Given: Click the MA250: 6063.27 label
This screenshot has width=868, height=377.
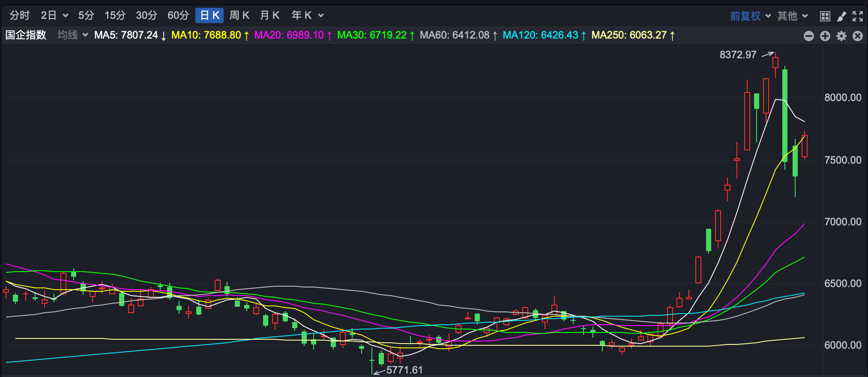Looking at the screenshot, I should click(633, 35).
